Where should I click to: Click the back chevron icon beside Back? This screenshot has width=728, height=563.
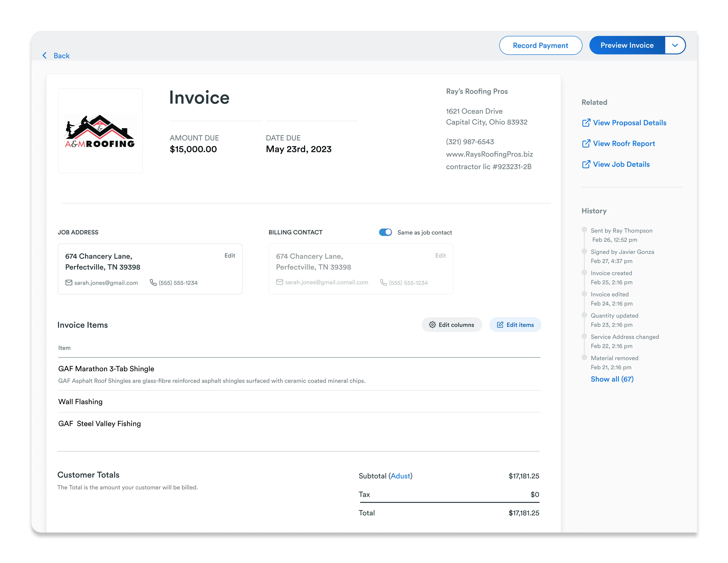point(45,55)
